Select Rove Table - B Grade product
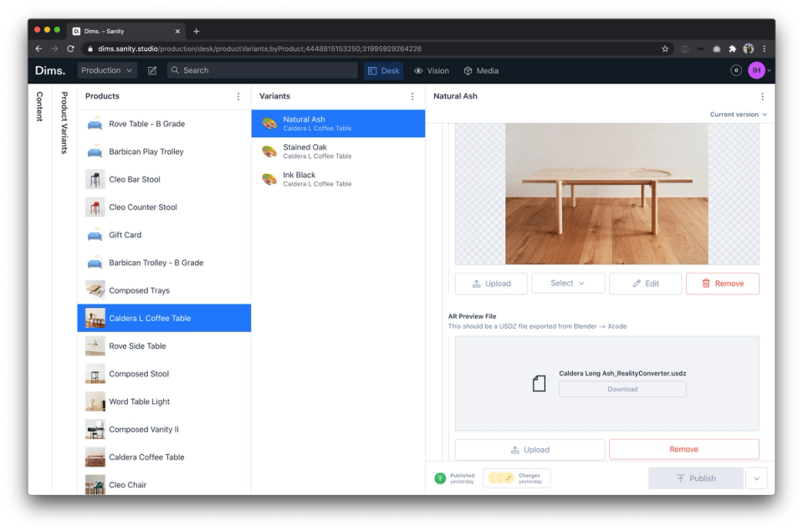The image size is (803, 532). point(164,124)
